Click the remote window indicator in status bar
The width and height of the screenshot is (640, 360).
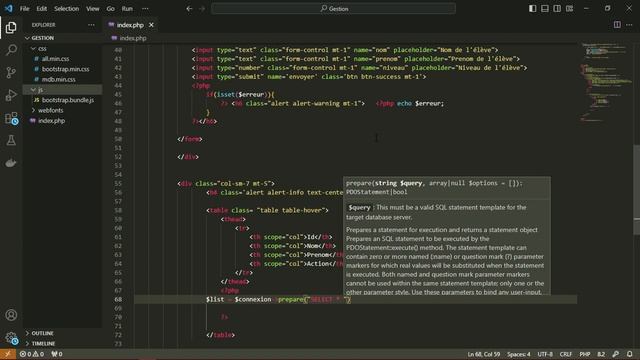pyautogui.click(x=8, y=354)
